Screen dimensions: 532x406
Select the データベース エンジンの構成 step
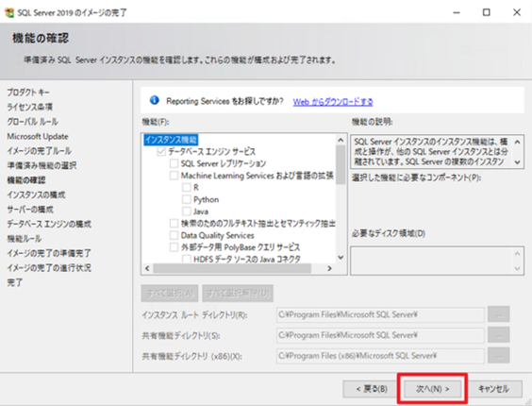(49, 224)
